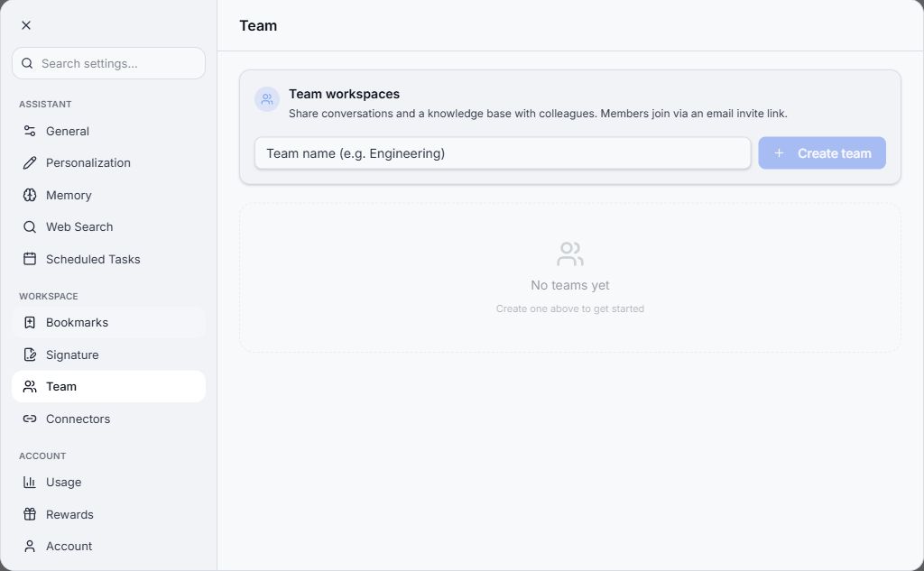Click the Personalization pencil icon
Viewport: 924px width, 571px height.
point(30,162)
